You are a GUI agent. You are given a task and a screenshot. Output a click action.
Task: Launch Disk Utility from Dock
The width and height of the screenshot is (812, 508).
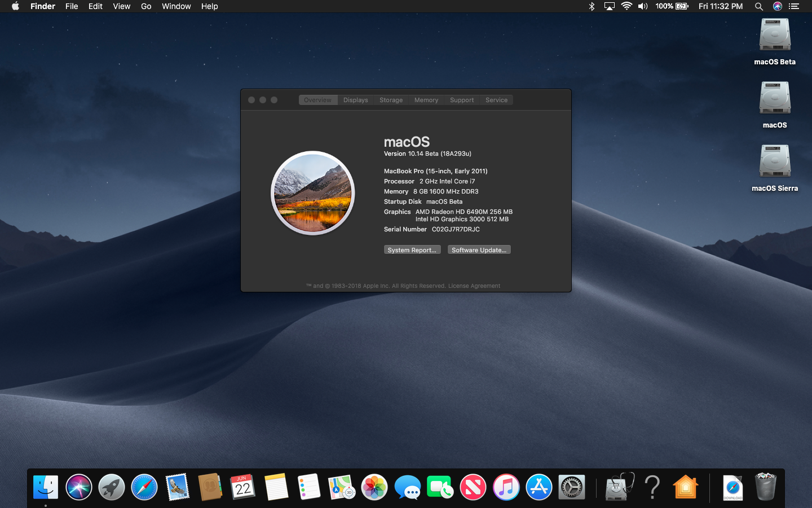click(x=619, y=487)
